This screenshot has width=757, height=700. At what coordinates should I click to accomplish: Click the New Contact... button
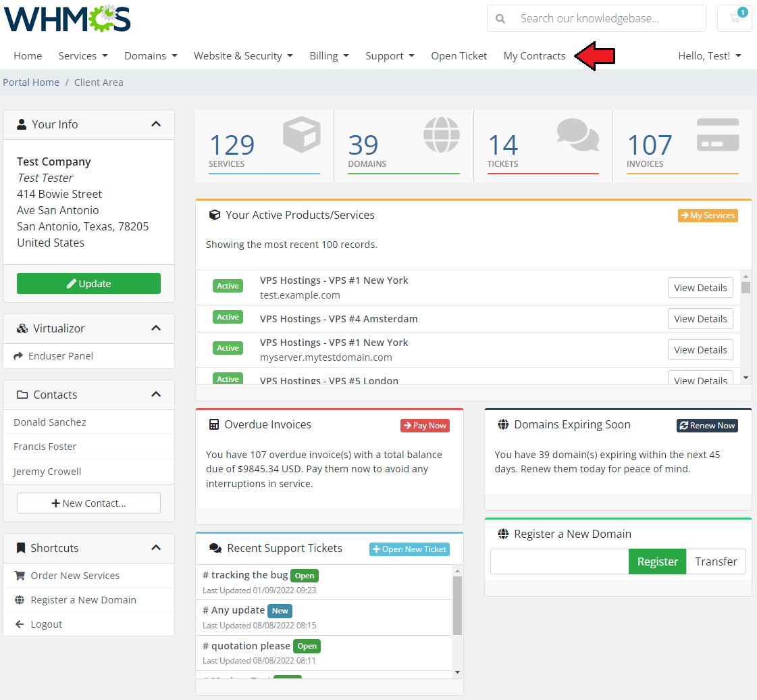point(89,503)
